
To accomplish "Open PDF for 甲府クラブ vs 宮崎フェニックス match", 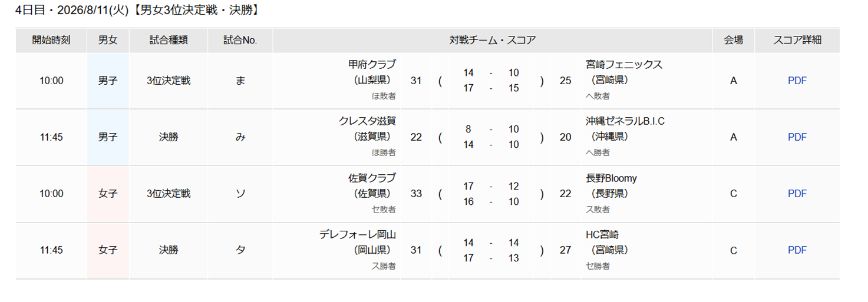I will [x=797, y=81].
